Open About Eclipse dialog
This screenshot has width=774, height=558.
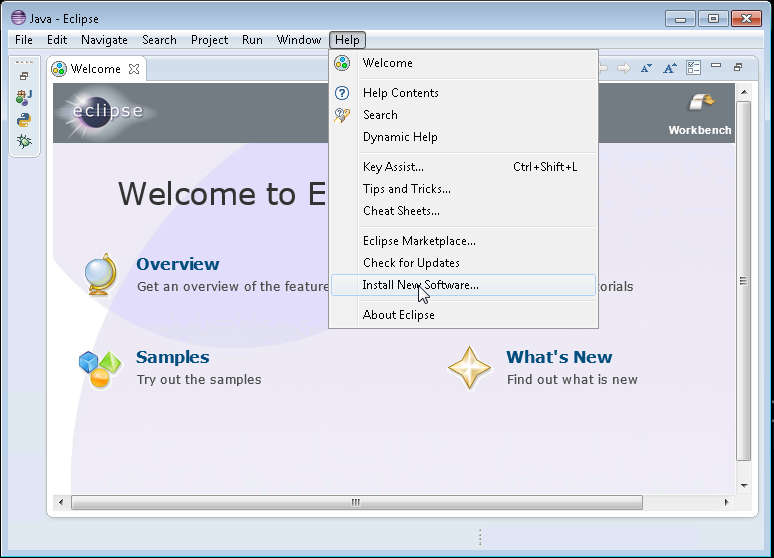tap(463, 315)
